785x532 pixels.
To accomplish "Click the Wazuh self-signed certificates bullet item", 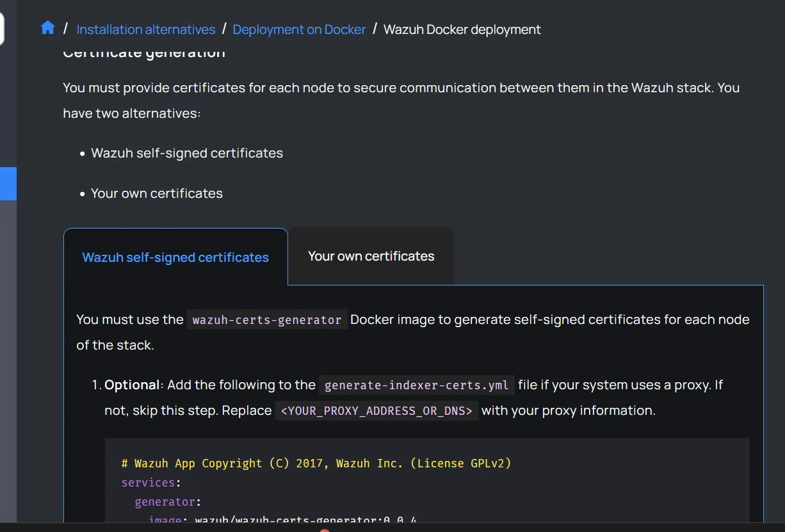I will [187, 153].
